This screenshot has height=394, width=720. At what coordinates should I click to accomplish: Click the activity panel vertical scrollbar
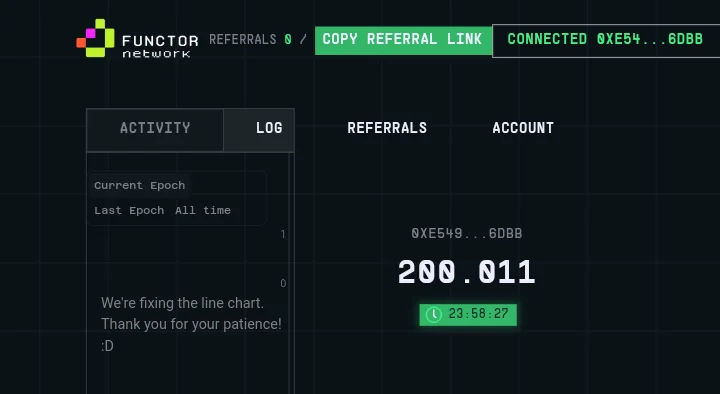[291, 273]
